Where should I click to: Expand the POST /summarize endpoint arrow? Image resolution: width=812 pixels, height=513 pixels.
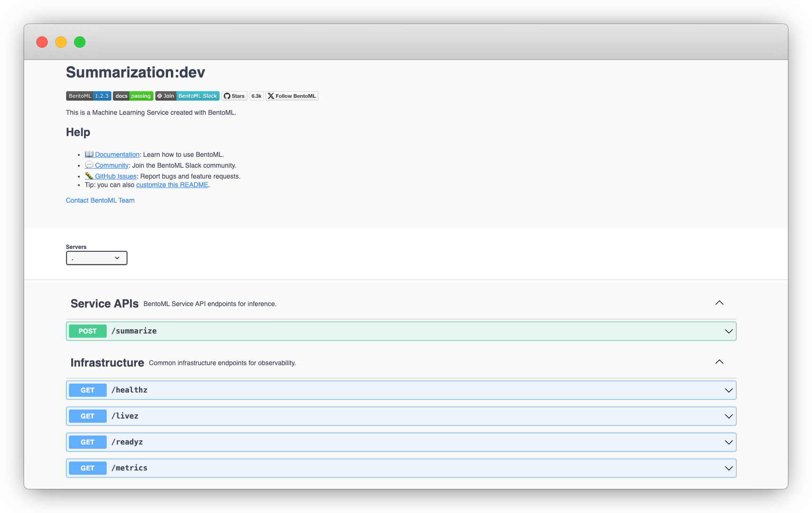point(729,331)
